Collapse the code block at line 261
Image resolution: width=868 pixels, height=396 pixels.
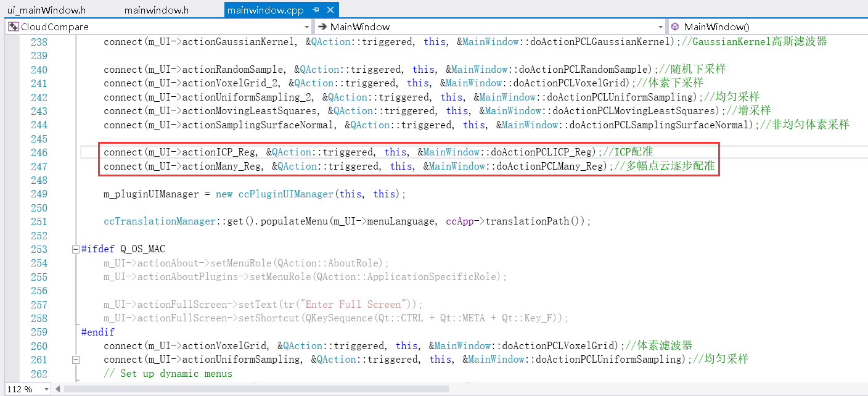tap(75, 359)
